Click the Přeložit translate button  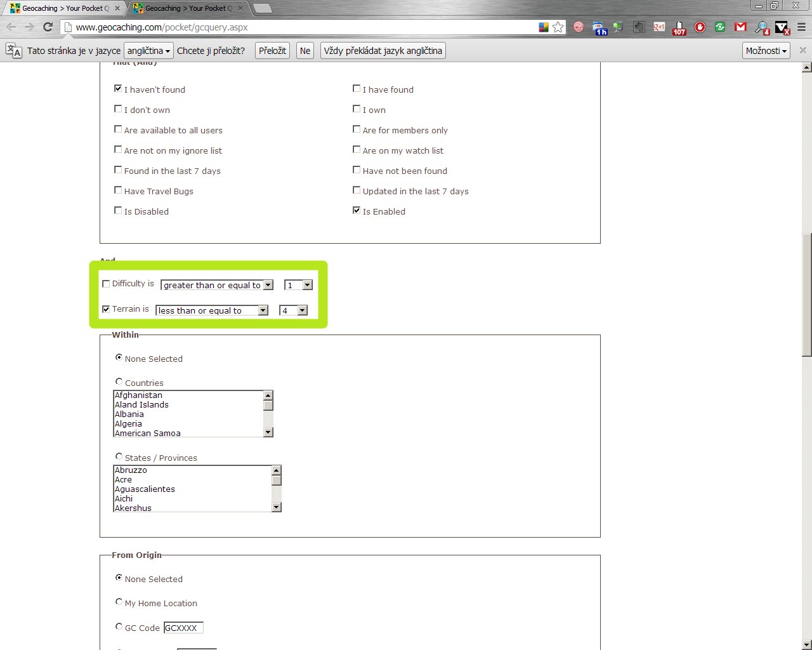[272, 51]
